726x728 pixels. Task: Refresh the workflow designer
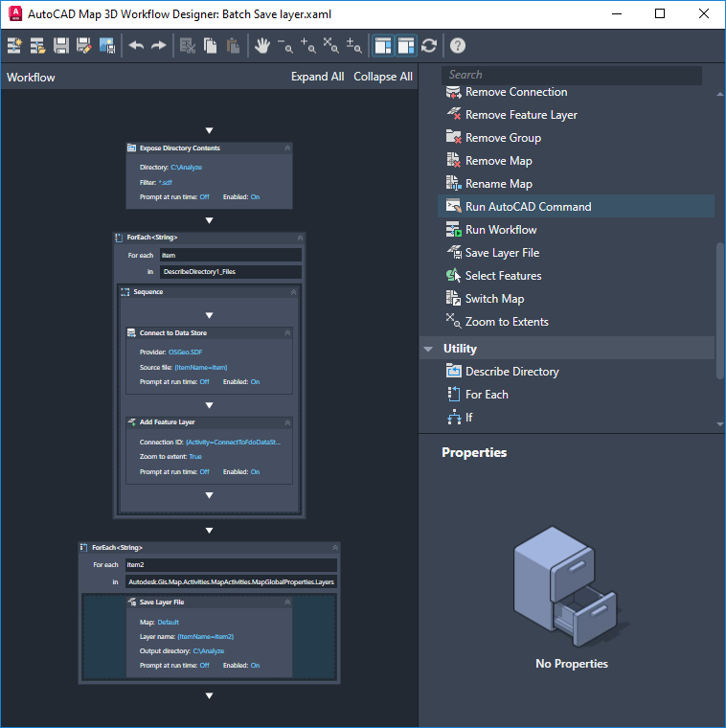tap(429, 46)
